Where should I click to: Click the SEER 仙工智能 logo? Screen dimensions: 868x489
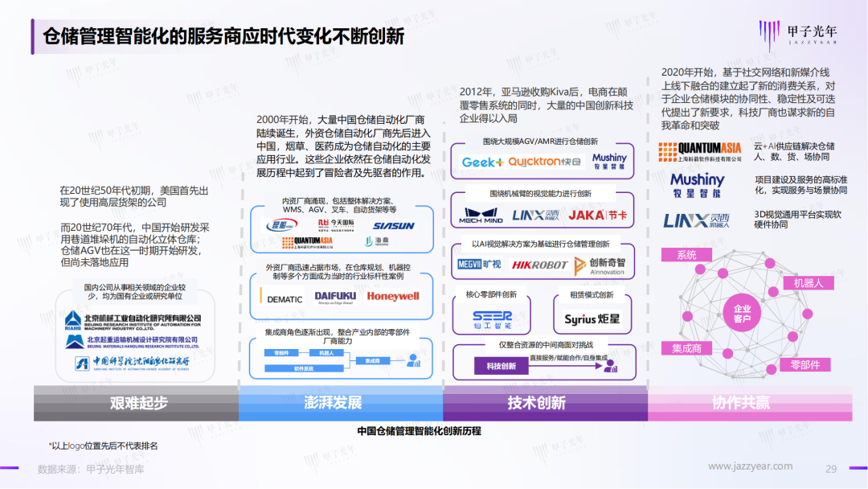pyautogui.click(x=492, y=319)
